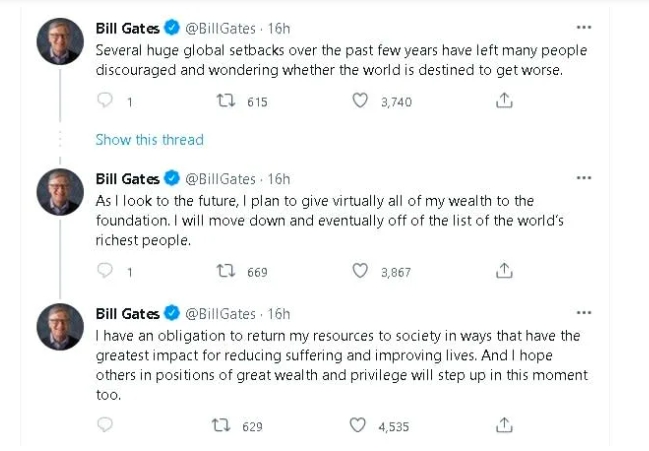Like the tweet with 4,535 likes
The width and height of the screenshot is (649, 451).
(x=358, y=425)
